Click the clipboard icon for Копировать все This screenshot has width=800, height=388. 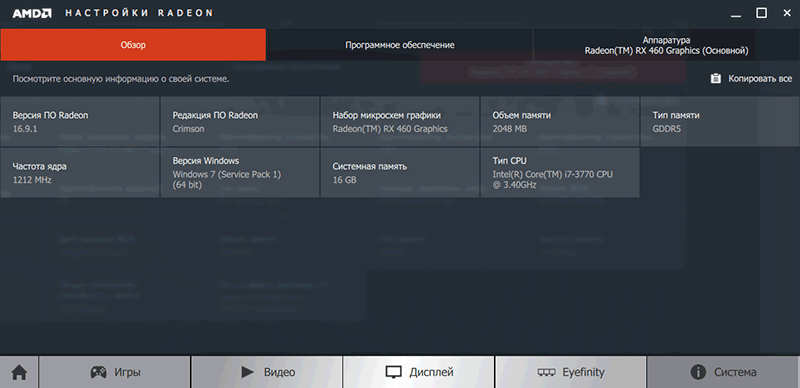click(716, 79)
